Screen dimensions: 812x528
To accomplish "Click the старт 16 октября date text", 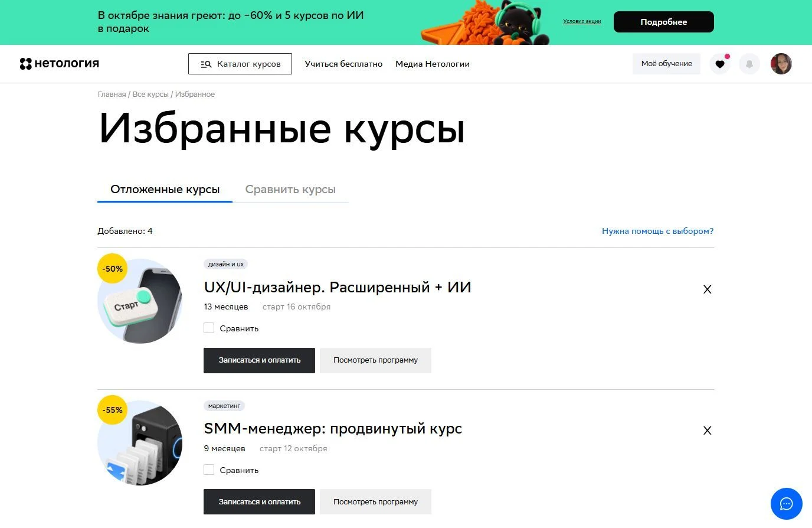I will click(296, 307).
